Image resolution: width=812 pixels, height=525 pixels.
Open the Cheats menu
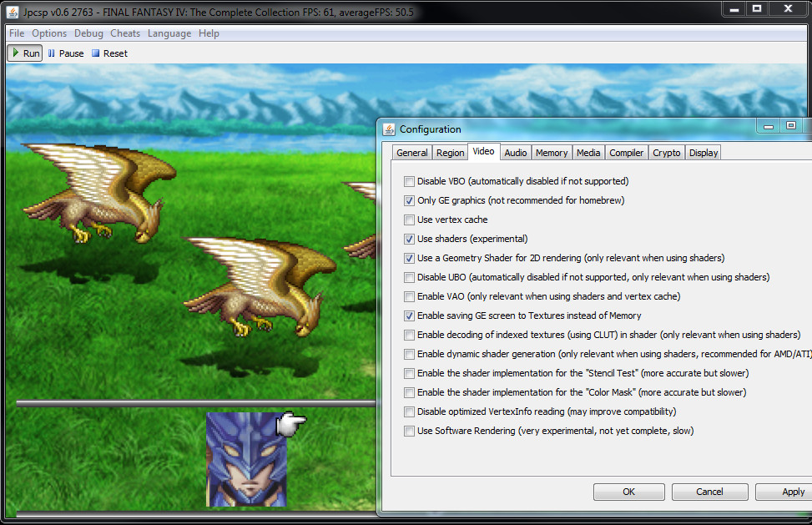pyautogui.click(x=125, y=33)
